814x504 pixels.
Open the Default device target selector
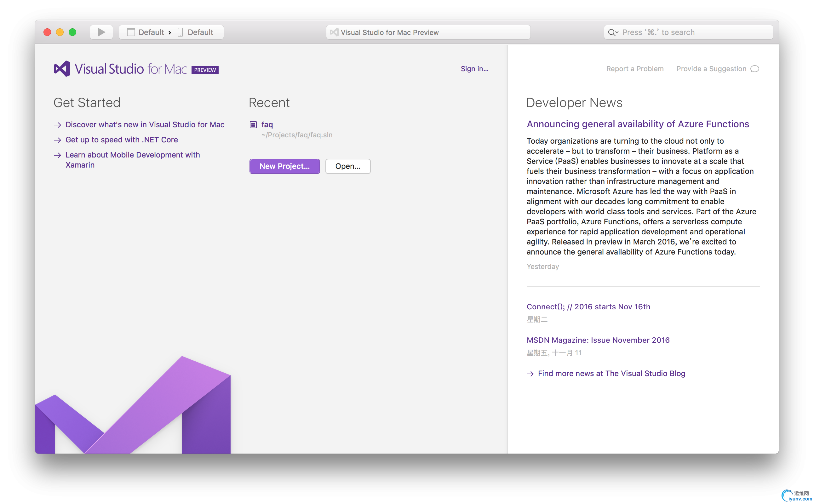(x=196, y=32)
